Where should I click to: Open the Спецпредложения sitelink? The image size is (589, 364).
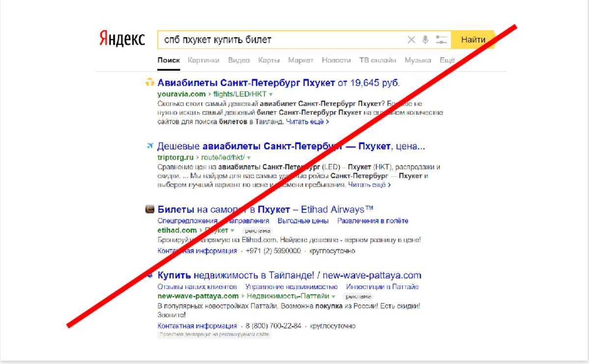point(187,221)
